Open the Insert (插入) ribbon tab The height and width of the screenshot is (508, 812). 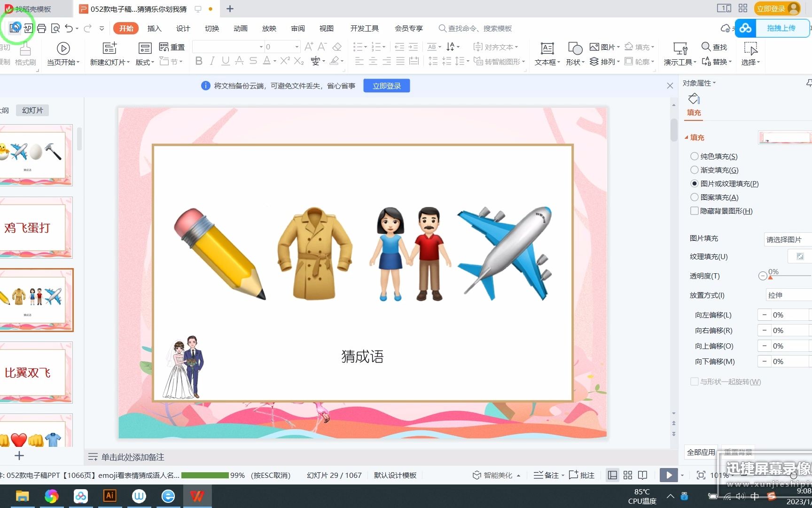[154, 28]
